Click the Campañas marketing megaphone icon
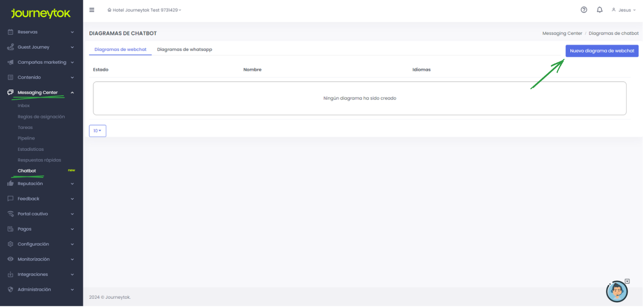The image size is (644, 307). 10,62
